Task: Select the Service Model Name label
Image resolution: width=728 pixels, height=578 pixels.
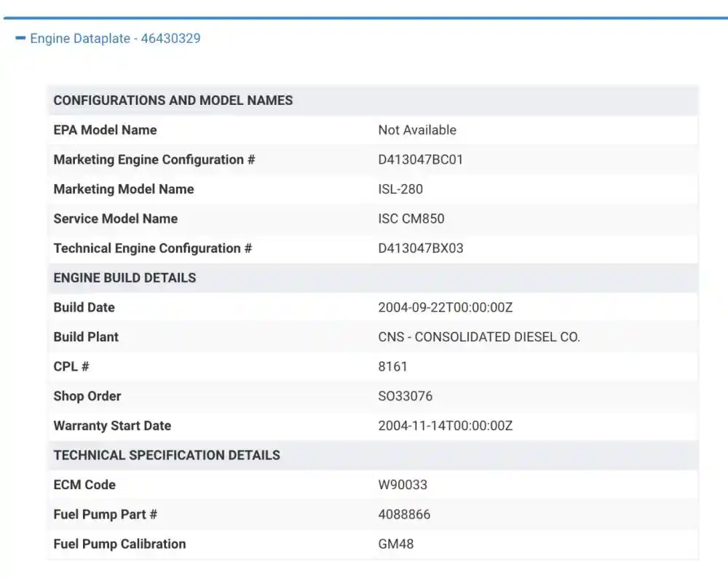Action: coord(116,218)
